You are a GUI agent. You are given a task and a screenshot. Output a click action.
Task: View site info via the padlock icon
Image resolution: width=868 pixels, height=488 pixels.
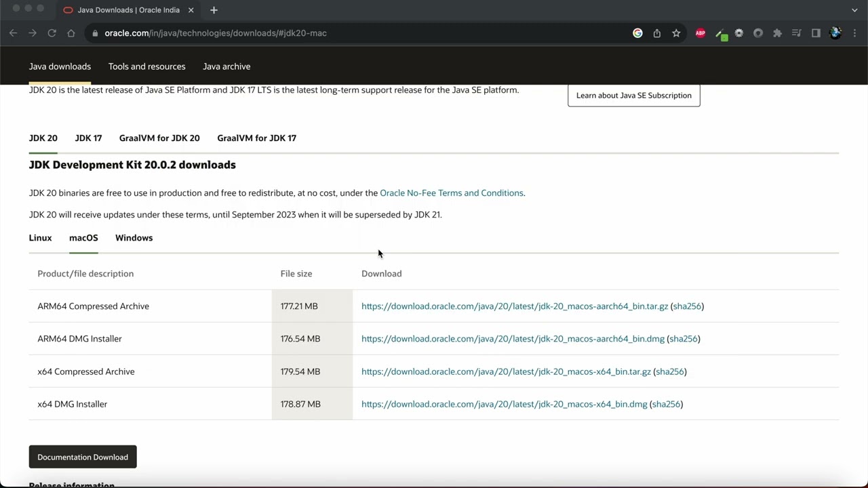(96, 33)
